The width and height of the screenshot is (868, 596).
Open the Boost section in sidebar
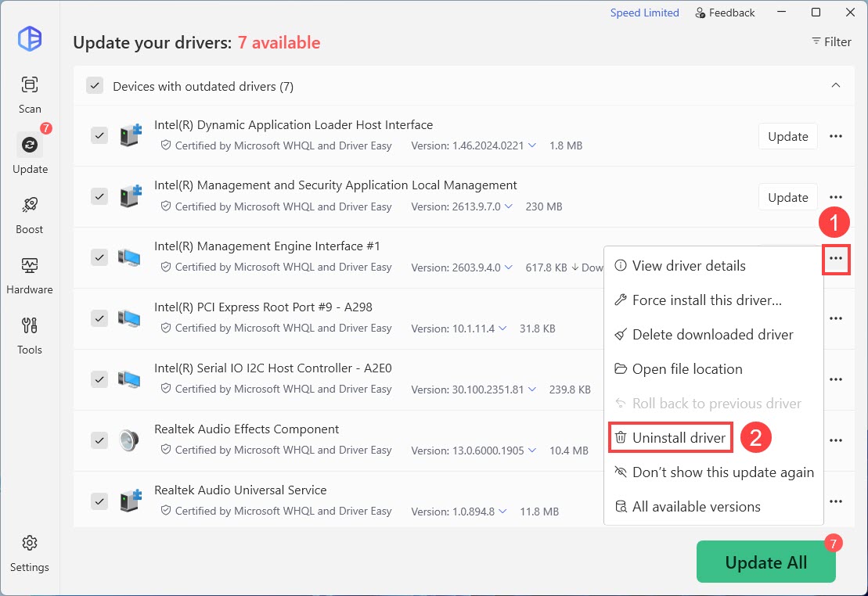[29, 215]
